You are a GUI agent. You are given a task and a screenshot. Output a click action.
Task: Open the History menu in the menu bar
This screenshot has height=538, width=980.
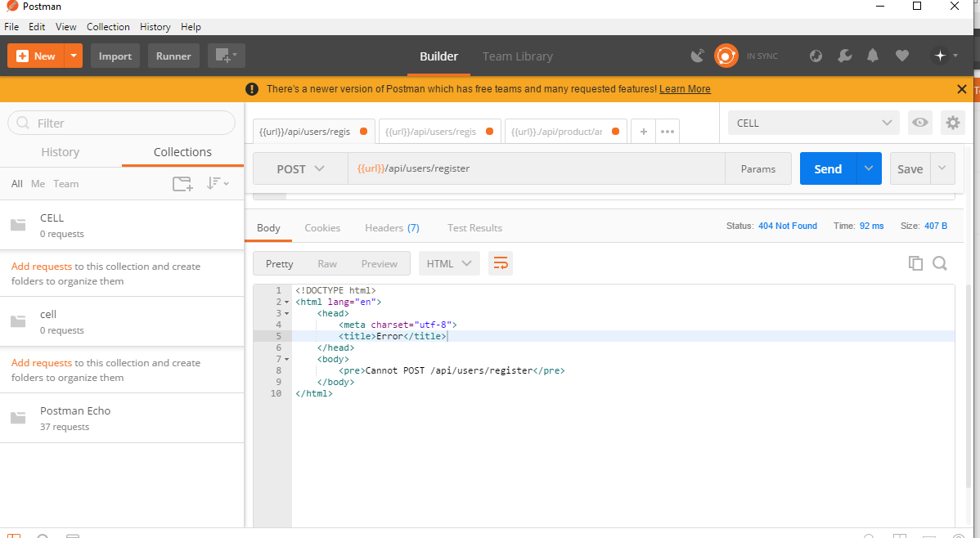pos(155,26)
